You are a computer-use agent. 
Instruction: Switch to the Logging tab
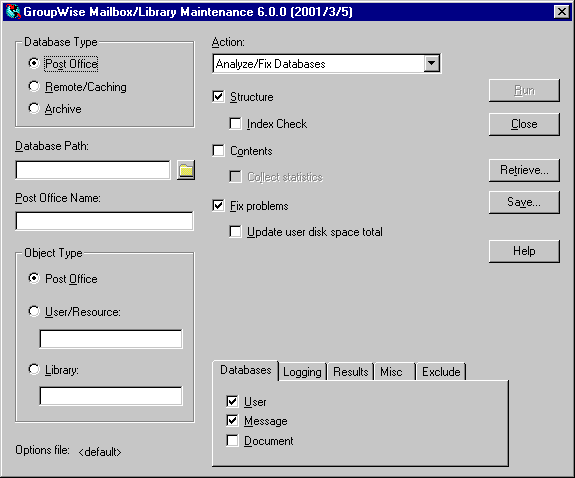(x=302, y=372)
